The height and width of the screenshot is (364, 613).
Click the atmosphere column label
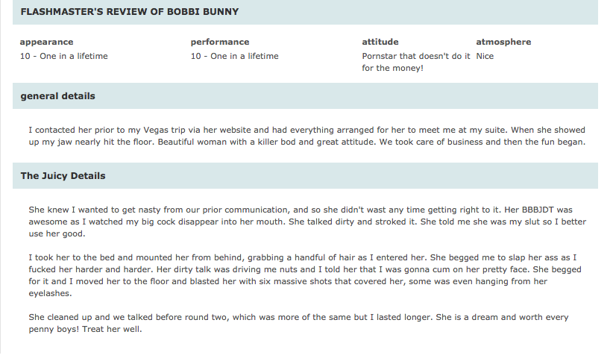click(503, 42)
